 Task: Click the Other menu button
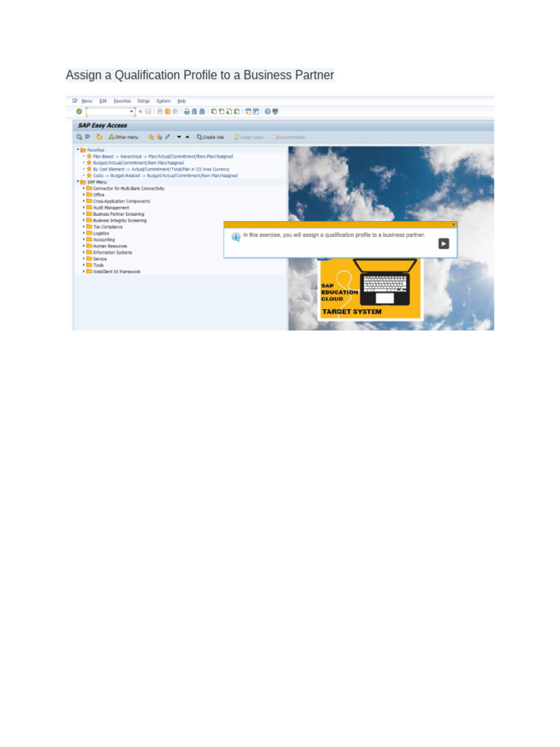(x=123, y=137)
